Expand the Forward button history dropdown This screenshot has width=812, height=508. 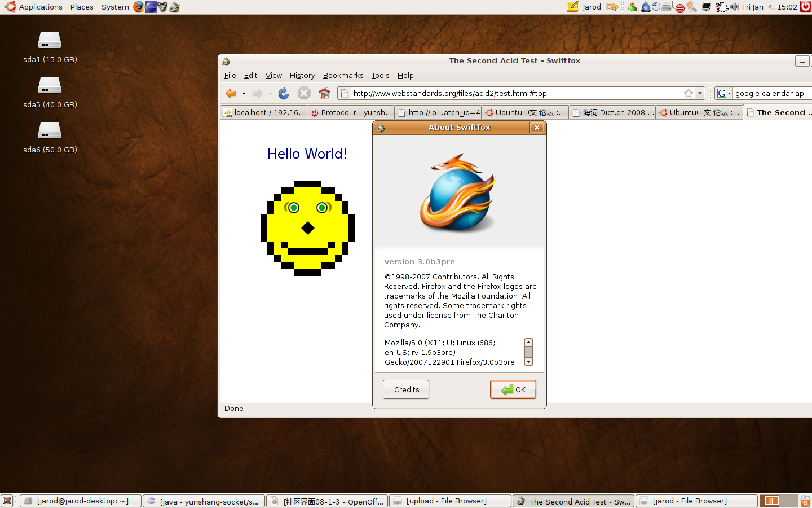(x=270, y=94)
